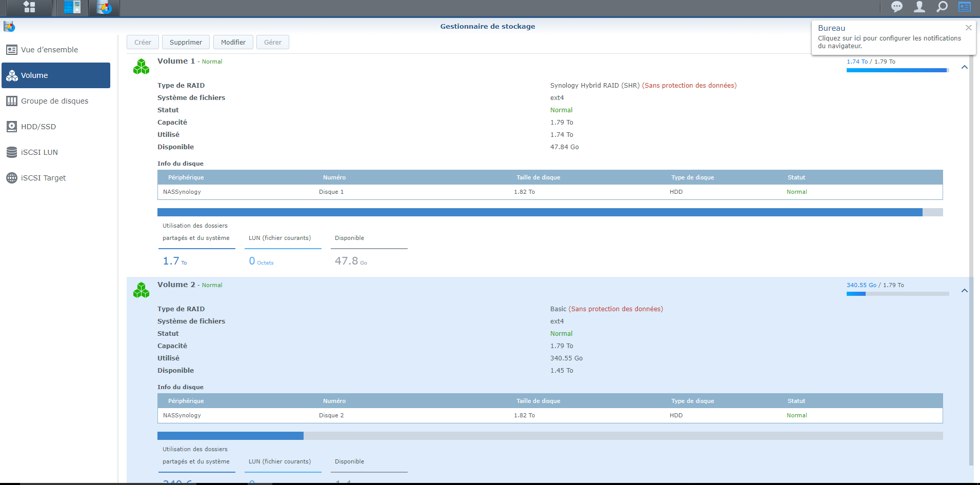The image size is (980, 485).
Task: Click the search magnifier icon
Action: click(942, 7)
